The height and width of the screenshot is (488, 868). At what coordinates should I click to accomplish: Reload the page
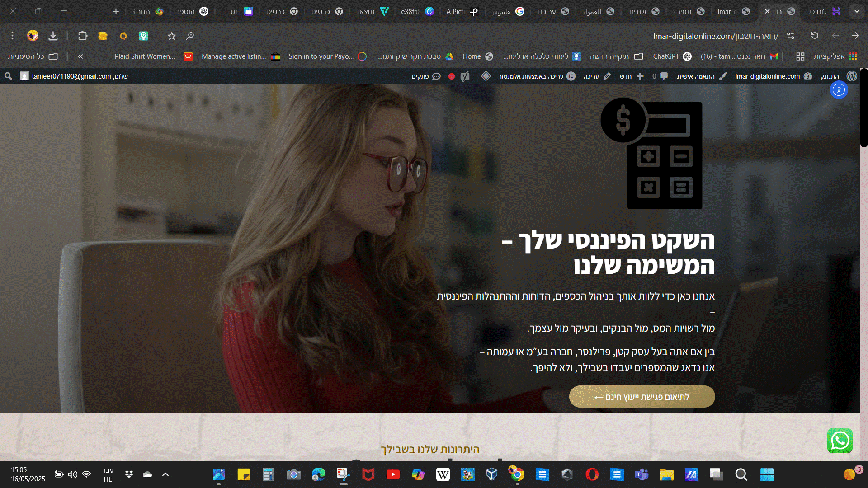point(815,36)
